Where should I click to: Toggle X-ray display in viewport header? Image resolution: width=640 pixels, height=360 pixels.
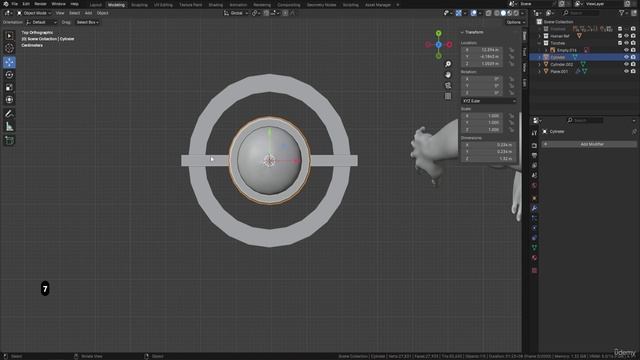[488, 13]
